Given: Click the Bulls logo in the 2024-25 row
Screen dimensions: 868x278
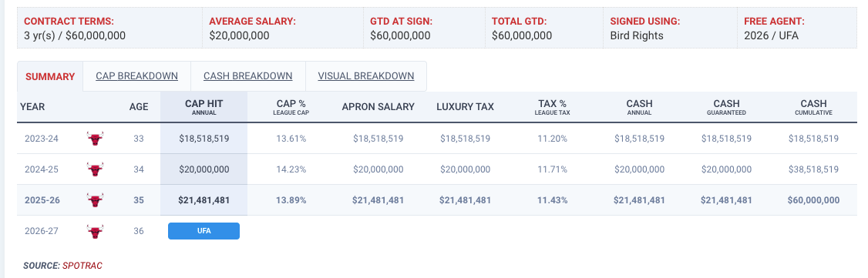Looking at the screenshot, I should coord(96,169).
